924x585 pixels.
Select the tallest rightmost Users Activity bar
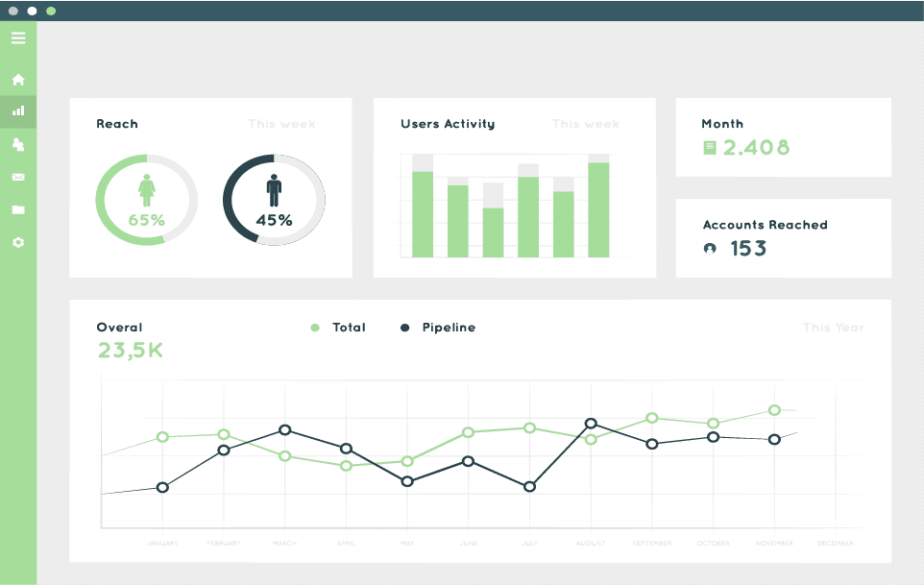598,209
